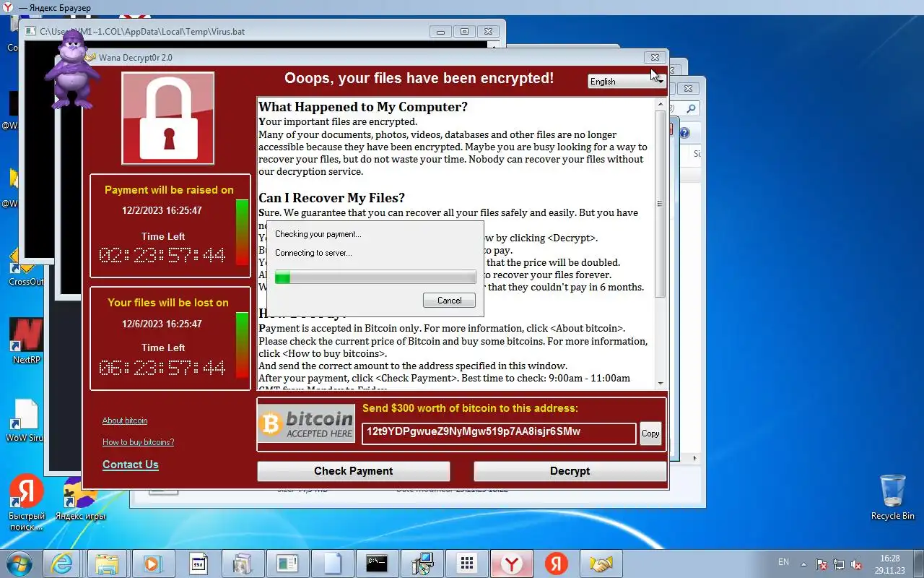
Task: Click the 'Checking your payment...' text
Action: click(318, 234)
